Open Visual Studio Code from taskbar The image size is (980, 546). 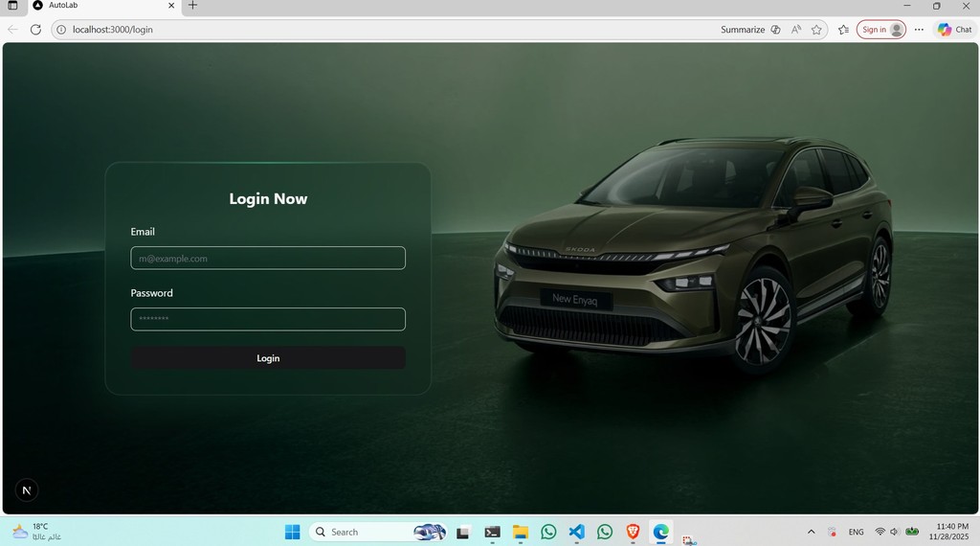[x=576, y=533]
